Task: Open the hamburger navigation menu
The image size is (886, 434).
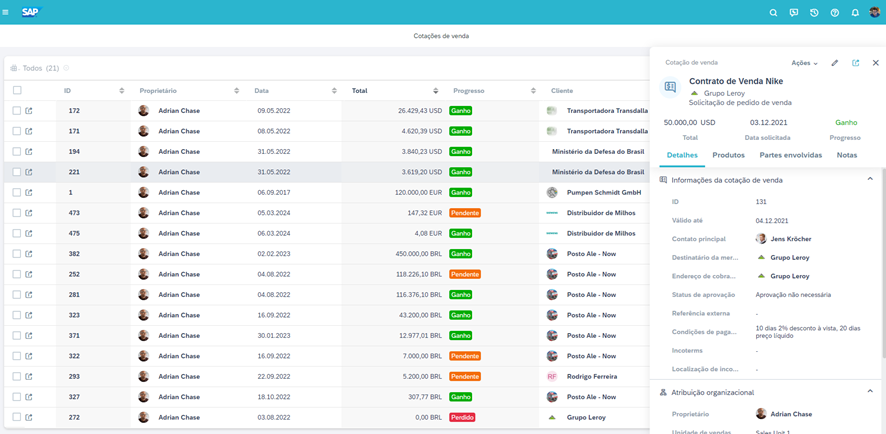Action: coord(6,12)
